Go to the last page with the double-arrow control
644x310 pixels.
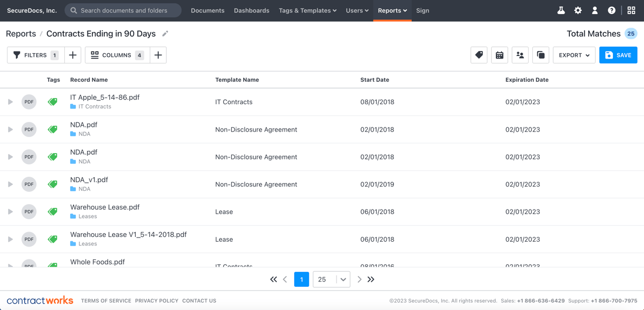click(371, 279)
